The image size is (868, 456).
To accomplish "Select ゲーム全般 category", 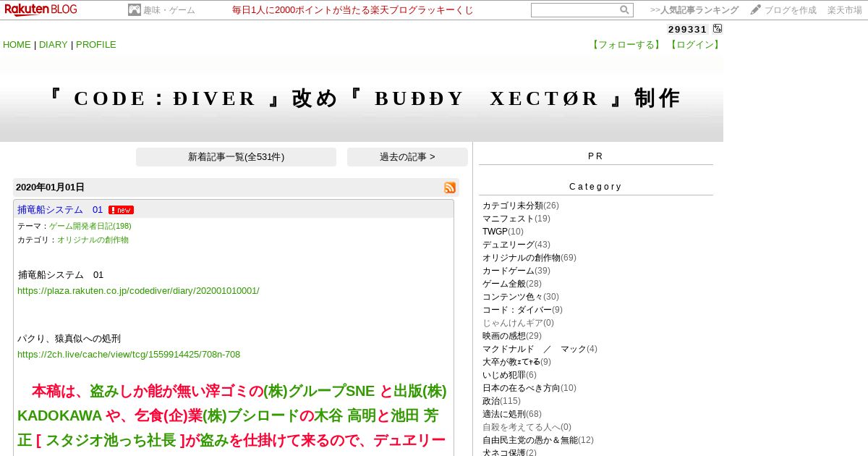I will 504,284.
